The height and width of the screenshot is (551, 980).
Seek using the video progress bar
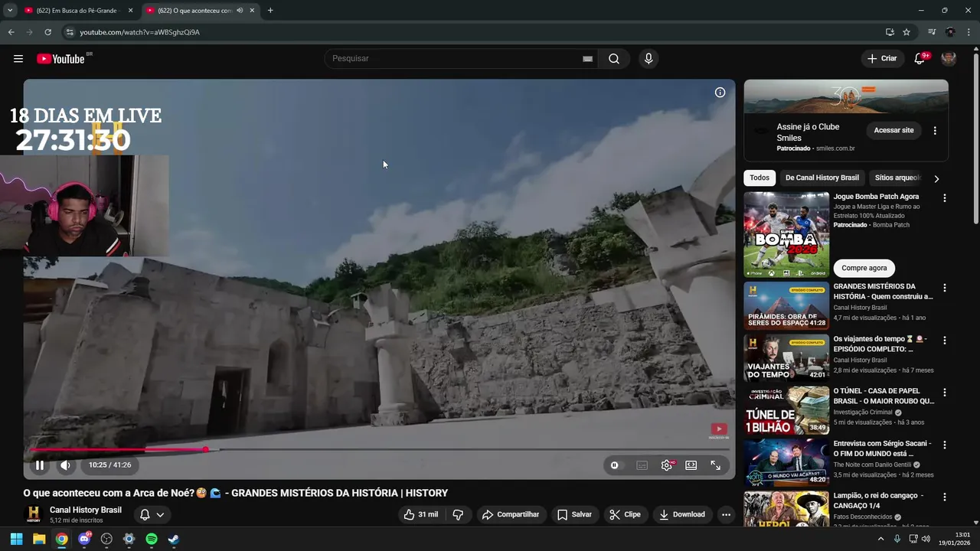(380, 449)
